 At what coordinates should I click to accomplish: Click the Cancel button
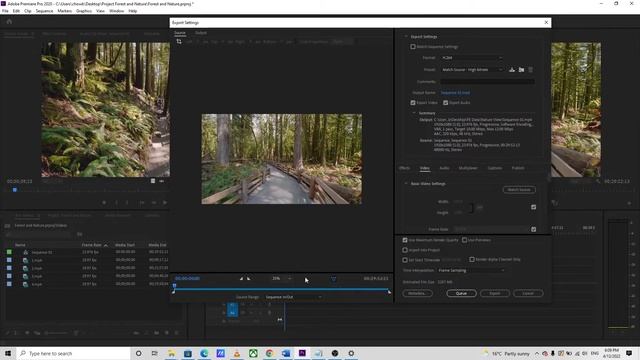click(528, 293)
